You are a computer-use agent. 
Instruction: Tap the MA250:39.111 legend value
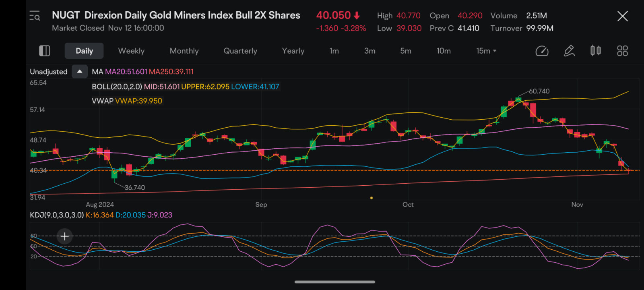point(171,72)
